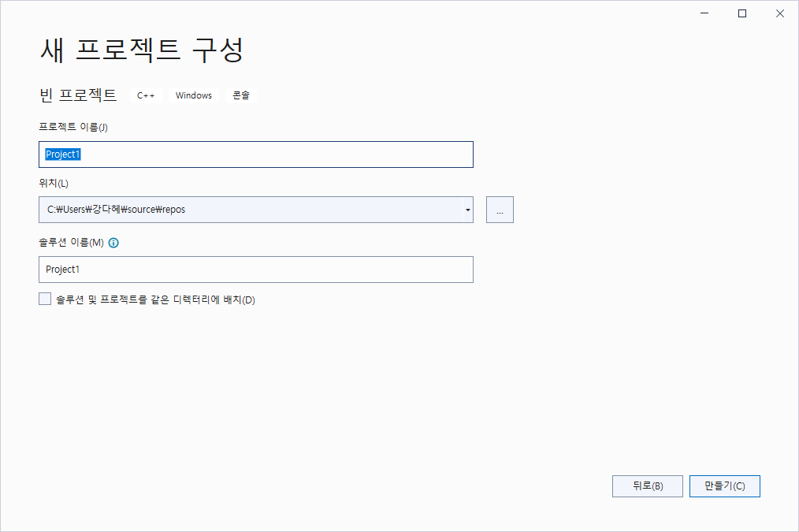Focus the 솔루션 이름 input field

click(256, 270)
